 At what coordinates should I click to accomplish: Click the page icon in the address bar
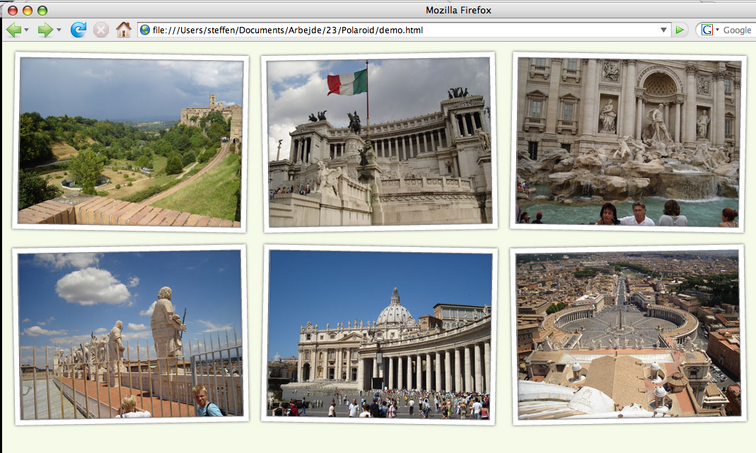145,30
